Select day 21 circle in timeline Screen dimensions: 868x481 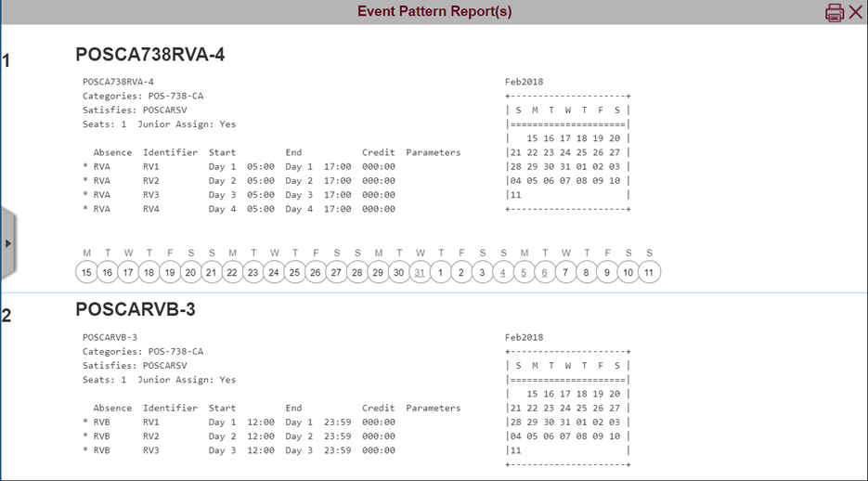(212, 272)
